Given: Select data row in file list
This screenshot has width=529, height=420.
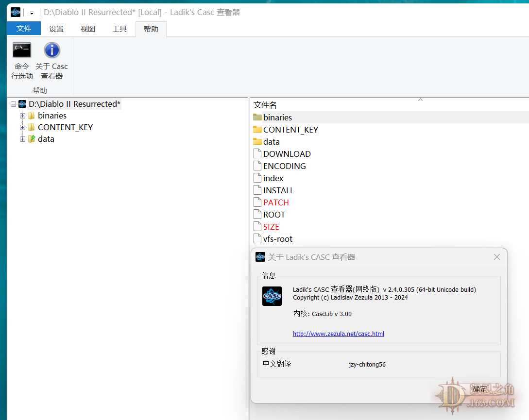Looking at the screenshot, I should [271, 142].
